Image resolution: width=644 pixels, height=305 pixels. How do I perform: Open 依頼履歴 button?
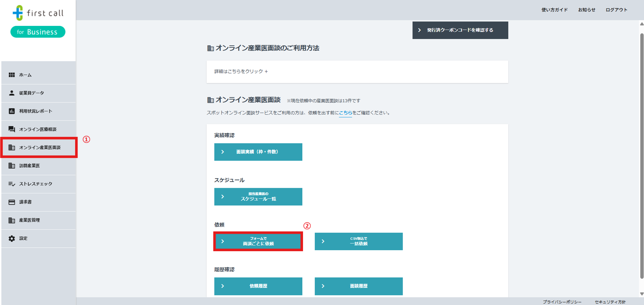coord(258,286)
